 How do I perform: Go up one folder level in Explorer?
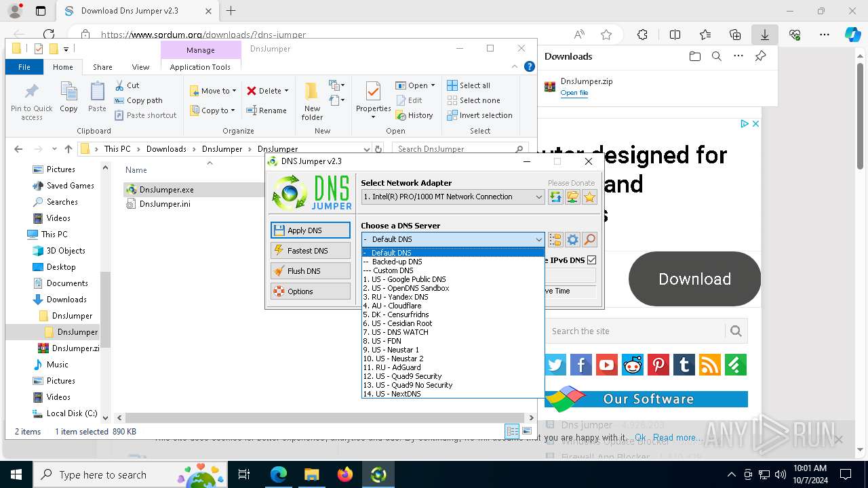point(68,149)
